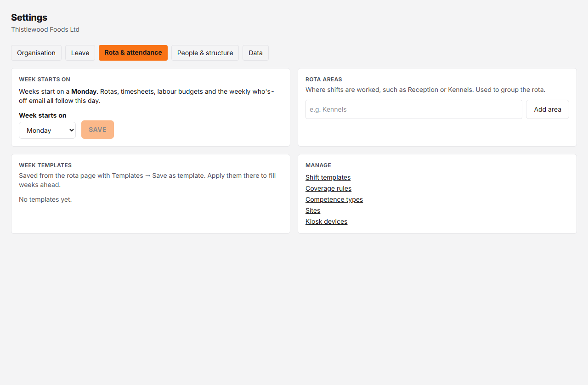This screenshot has width=588, height=385.
Task: Click the Thistlewood Foods Ltd company name
Action: coord(45,29)
